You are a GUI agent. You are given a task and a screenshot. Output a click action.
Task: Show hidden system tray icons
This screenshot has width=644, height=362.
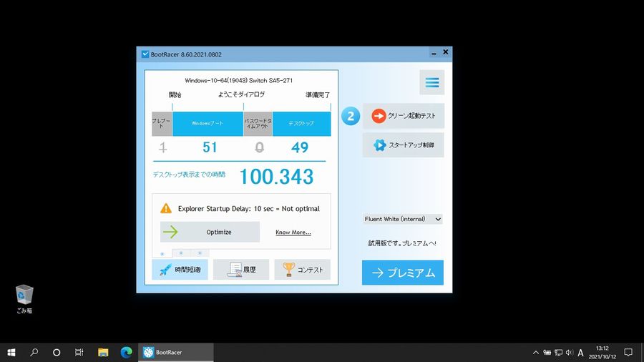(x=535, y=352)
